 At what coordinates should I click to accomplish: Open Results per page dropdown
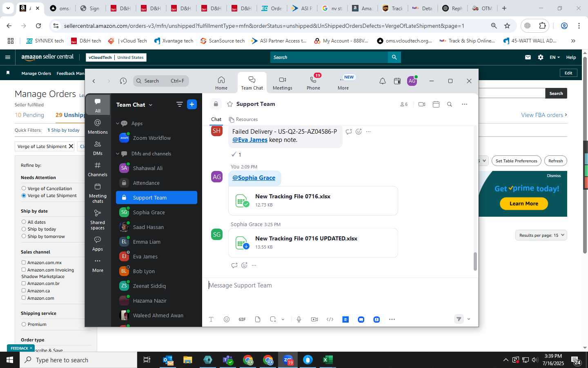[x=541, y=235]
